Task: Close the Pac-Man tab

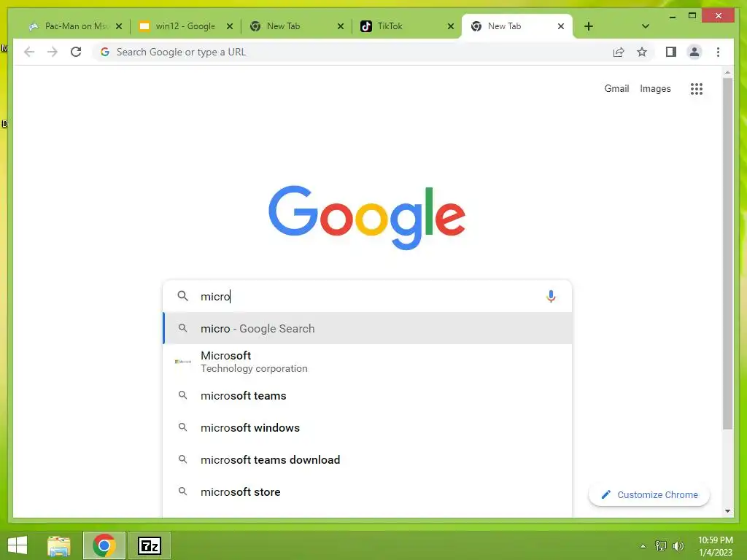Action: point(119,26)
